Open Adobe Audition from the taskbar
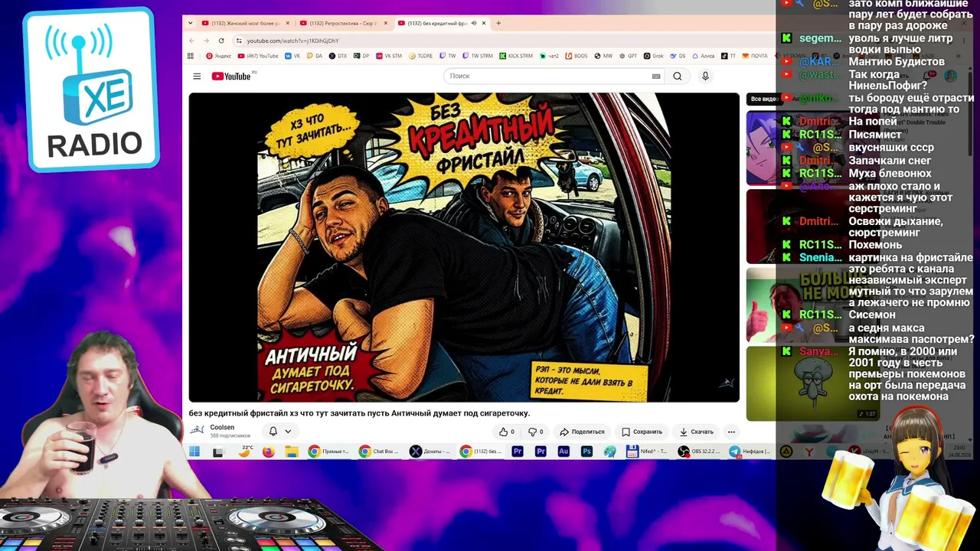The image size is (980, 551). point(563,452)
